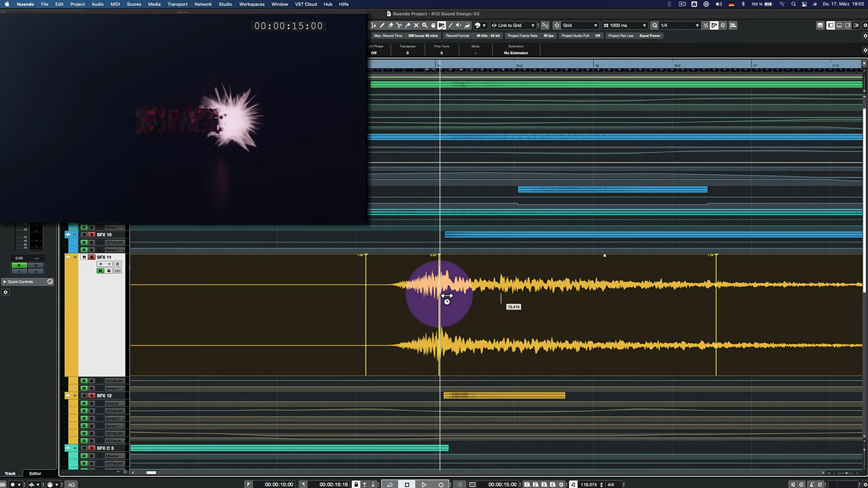This screenshot has height=488, width=868.
Task: Choose the Zoom magnifier tool
Action: (425, 25)
